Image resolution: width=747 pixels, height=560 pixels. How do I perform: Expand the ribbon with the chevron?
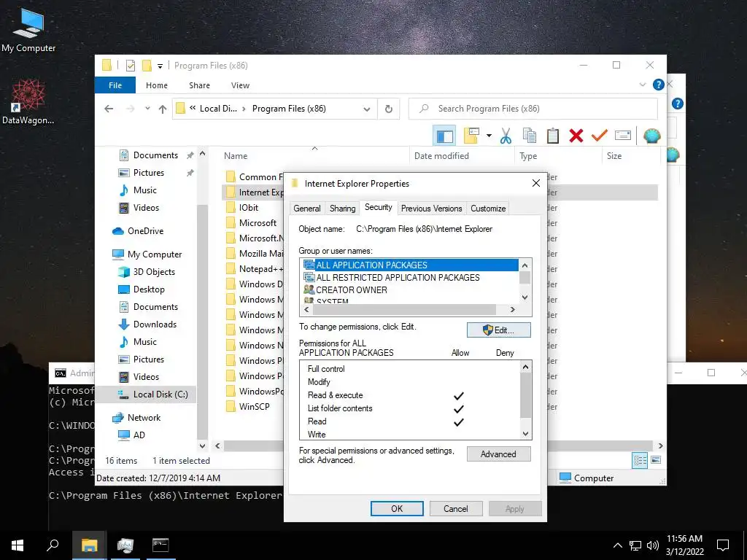coord(643,85)
